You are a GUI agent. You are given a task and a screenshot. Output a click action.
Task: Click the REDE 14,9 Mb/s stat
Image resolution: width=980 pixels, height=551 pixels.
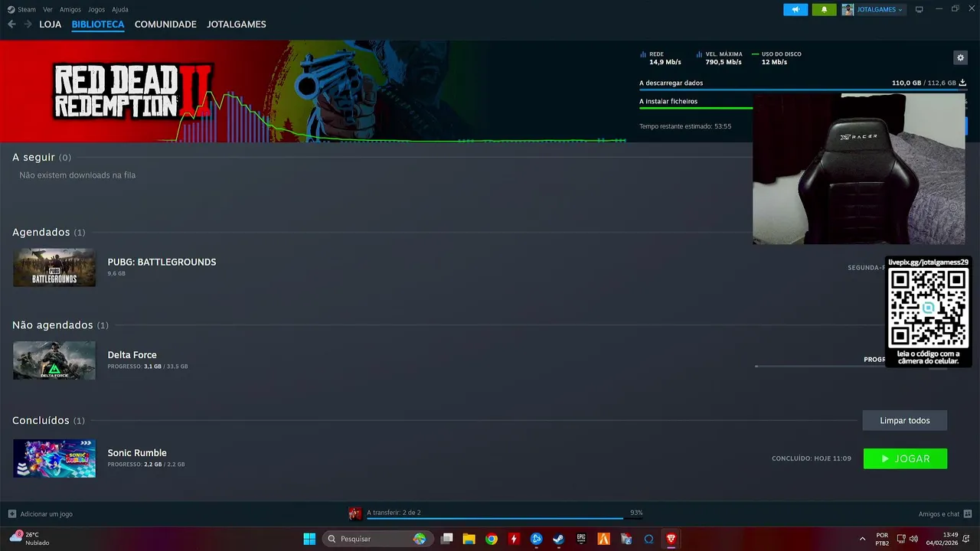pos(661,58)
